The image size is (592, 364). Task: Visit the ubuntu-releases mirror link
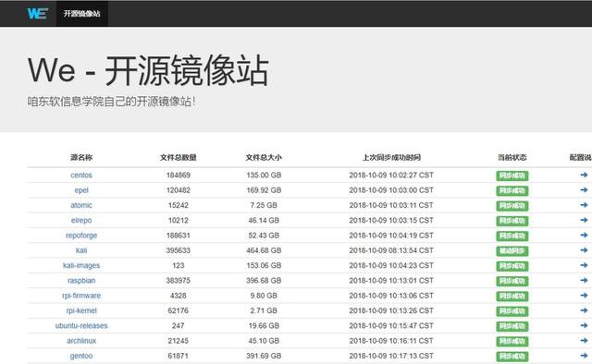tap(81, 326)
